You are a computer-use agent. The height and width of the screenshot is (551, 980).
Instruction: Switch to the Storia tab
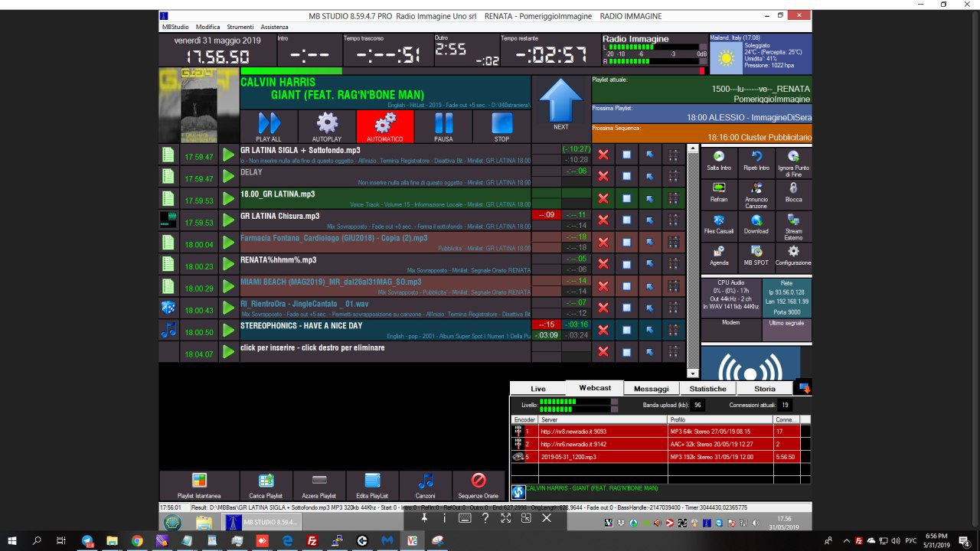coord(765,389)
